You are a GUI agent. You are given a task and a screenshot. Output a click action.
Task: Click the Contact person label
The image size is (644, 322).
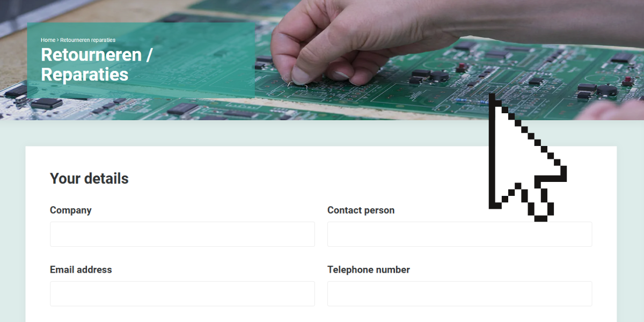pos(361,210)
